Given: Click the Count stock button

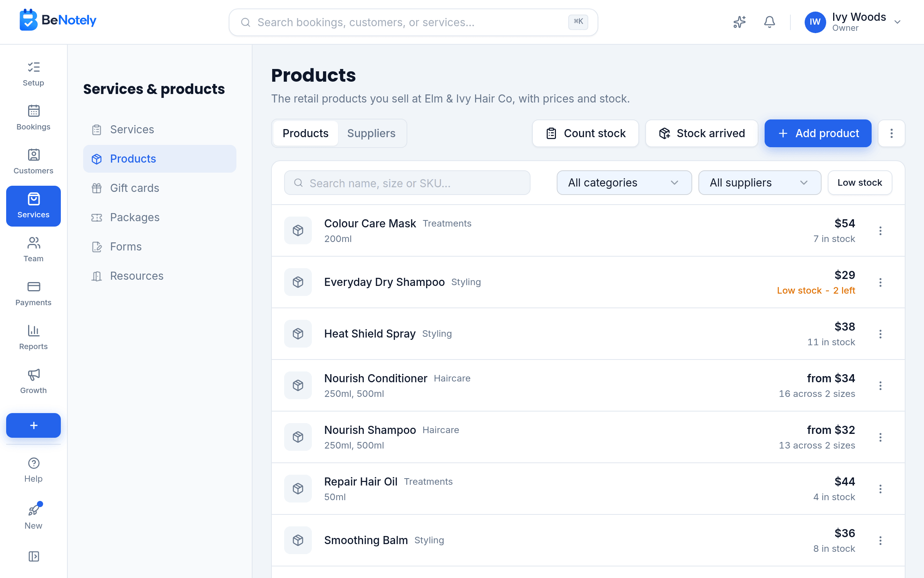Looking at the screenshot, I should (x=586, y=133).
